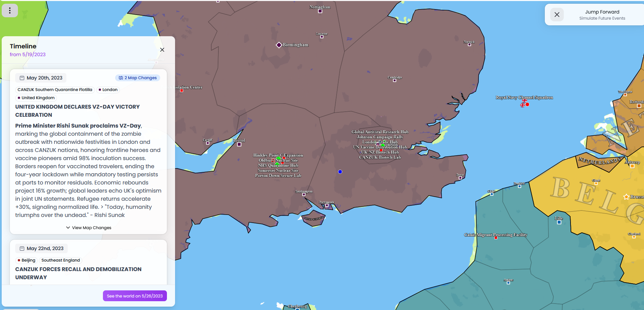Close the Timeline panel
644x310 pixels.
point(162,50)
